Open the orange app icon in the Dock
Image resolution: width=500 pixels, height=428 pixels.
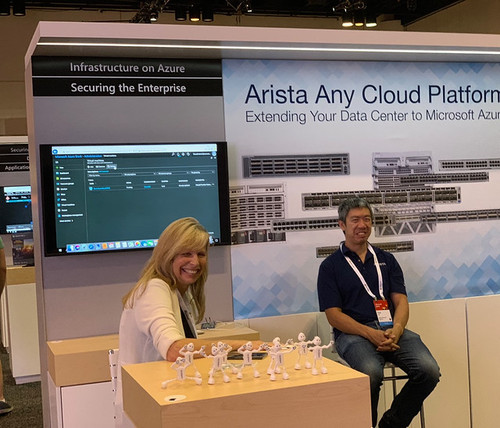pos(105,246)
